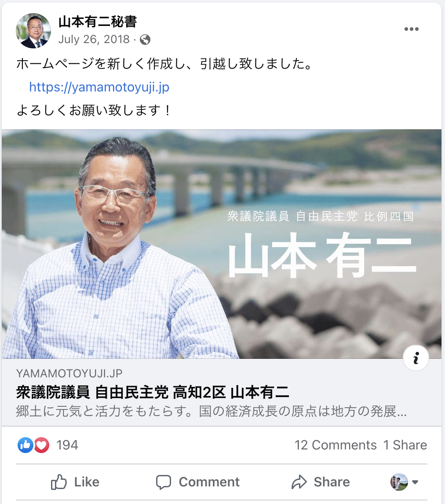Screen dimensions: 445x504
Task: Click the Like thumbs-up button
Action: [x=75, y=482]
